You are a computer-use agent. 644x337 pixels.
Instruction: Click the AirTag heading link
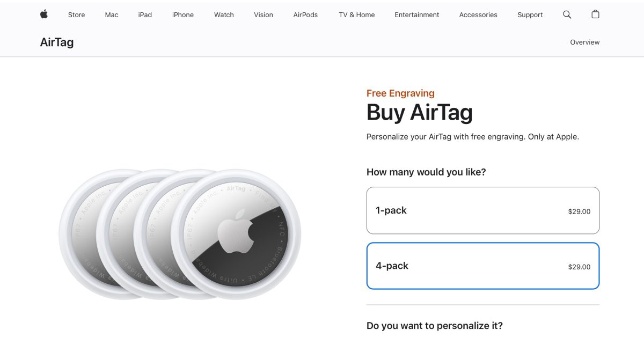[x=57, y=42]
